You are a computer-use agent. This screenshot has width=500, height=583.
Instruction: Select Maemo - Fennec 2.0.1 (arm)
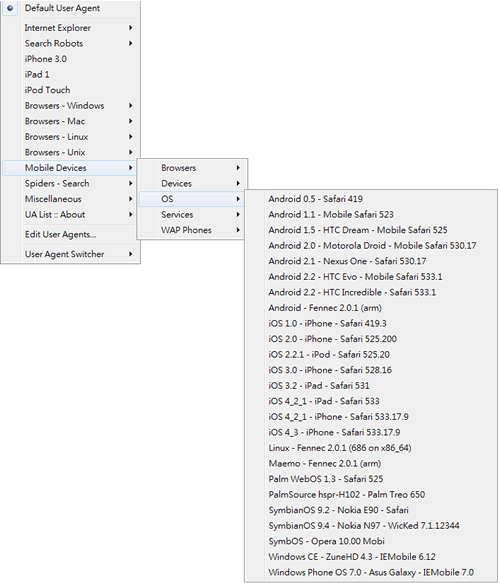(371, 464)
